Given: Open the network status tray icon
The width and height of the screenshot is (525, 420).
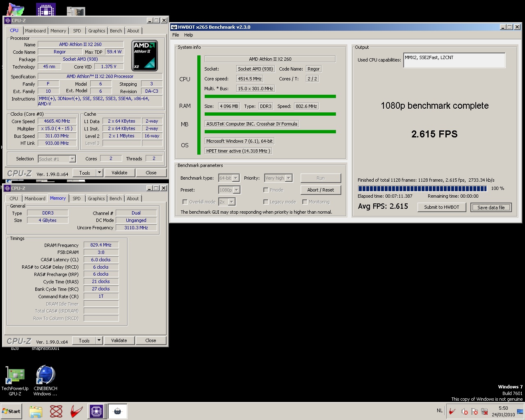Looking at the screenshot, I should [x=484, y=411].
